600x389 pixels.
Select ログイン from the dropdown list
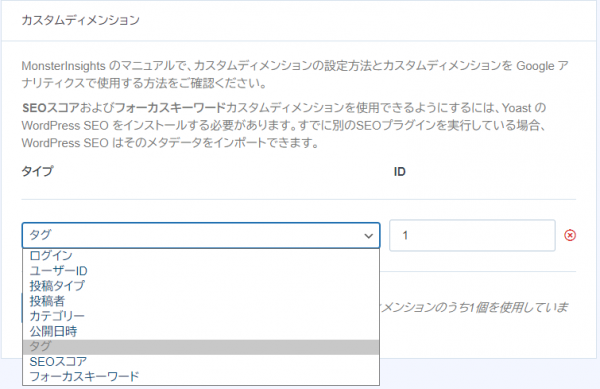tap(201, 256)
